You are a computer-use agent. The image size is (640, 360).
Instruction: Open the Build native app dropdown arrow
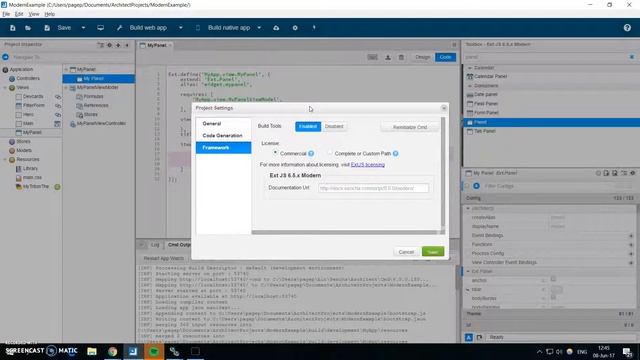coord(259,28)
